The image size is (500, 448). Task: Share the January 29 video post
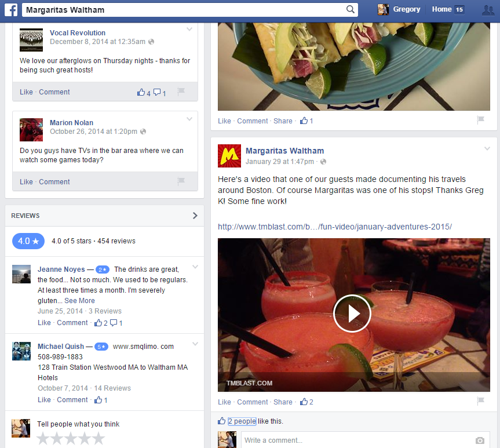click(x=283, y=402)
